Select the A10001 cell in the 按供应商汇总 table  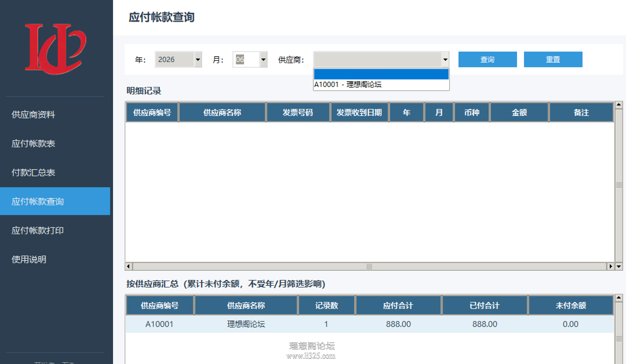coord(159,324)
